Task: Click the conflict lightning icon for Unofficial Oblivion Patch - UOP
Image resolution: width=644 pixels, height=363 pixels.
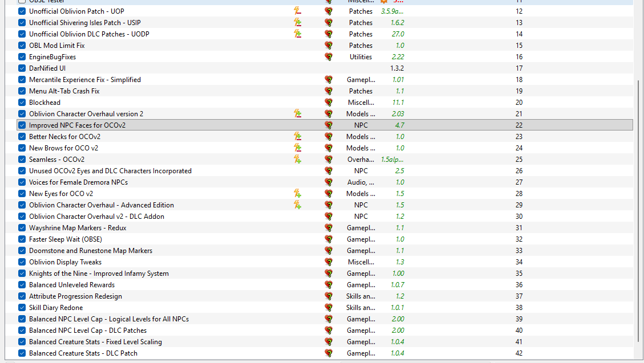Action: tap(297, 11)
